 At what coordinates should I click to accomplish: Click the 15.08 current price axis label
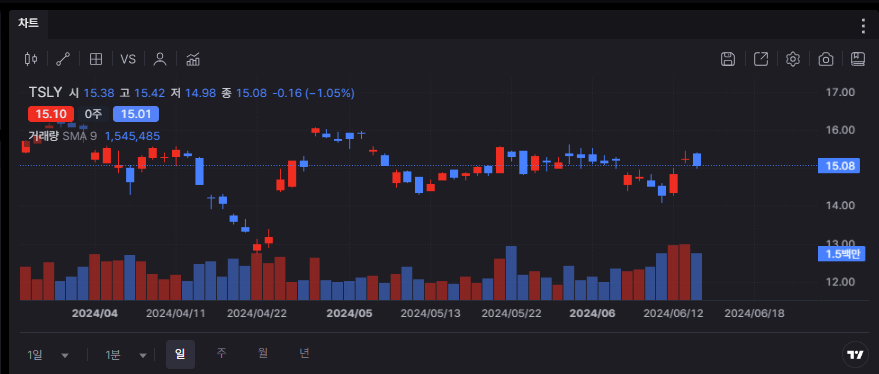[x=839, y=165]
